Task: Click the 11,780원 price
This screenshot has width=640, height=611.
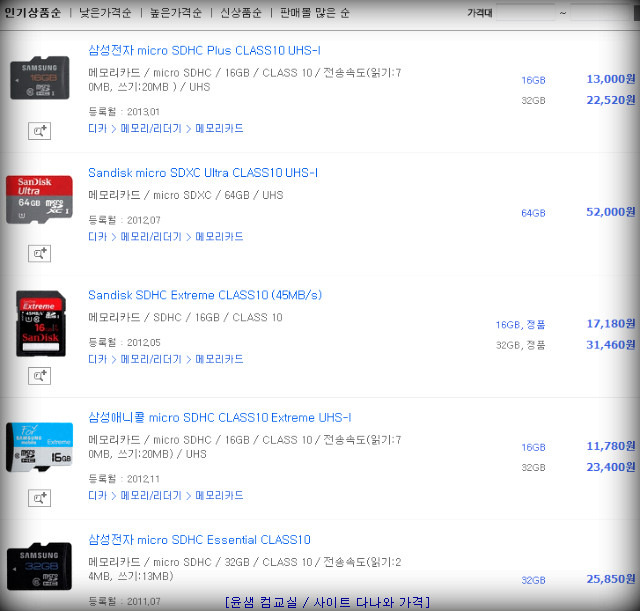Action: tap(611, 447)
